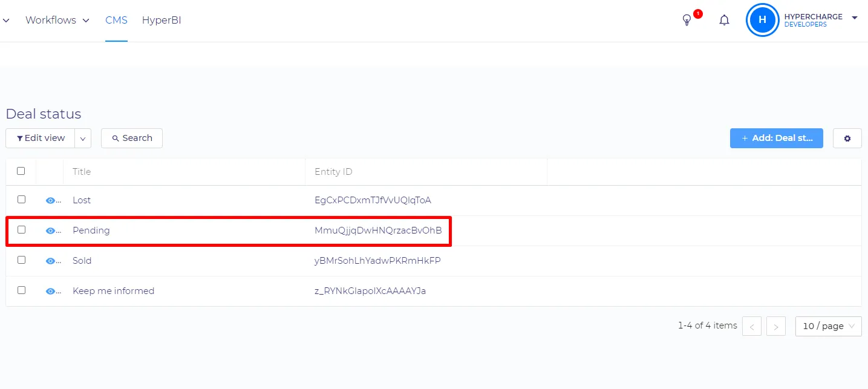Open the notifications bell

tap(724, 20)
